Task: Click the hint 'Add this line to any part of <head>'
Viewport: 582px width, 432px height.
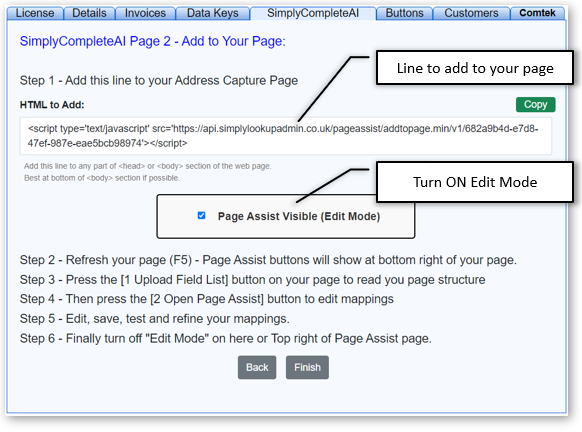Action: coord(148,166)
